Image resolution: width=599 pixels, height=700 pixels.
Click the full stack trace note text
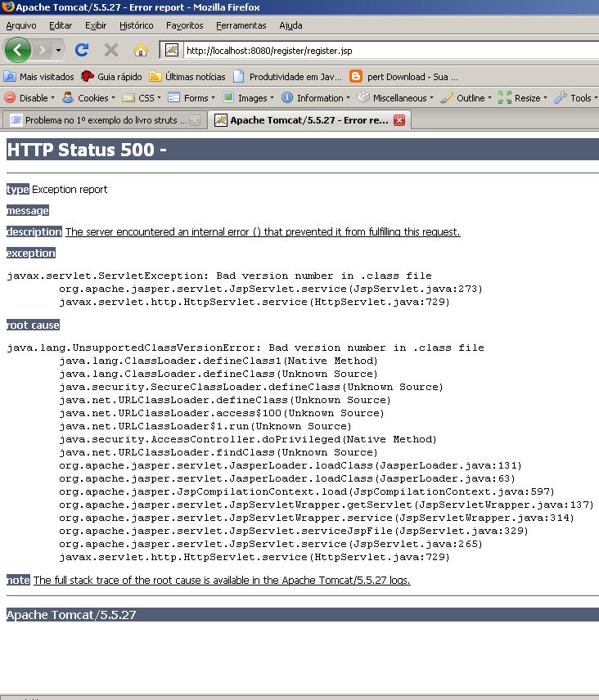(222, 580)
